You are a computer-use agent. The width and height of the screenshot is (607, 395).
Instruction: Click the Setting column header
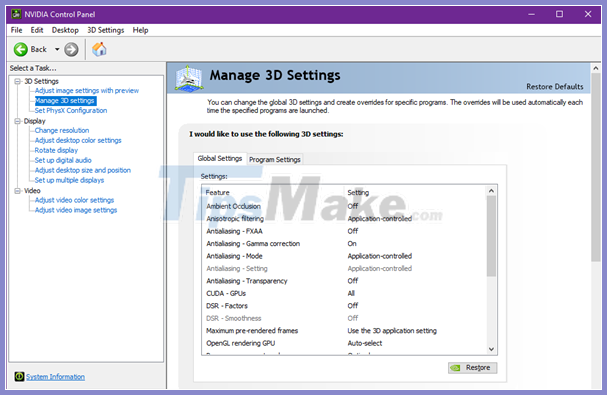tap(358, 192)
